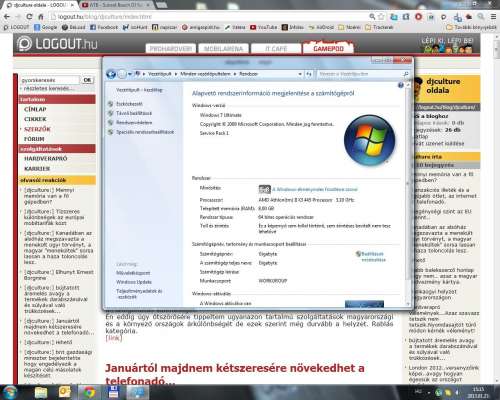The height and width of the screenshot is (400, 500).
Task: Open the GAMEPOD site tab
Action: coord(328,49)
